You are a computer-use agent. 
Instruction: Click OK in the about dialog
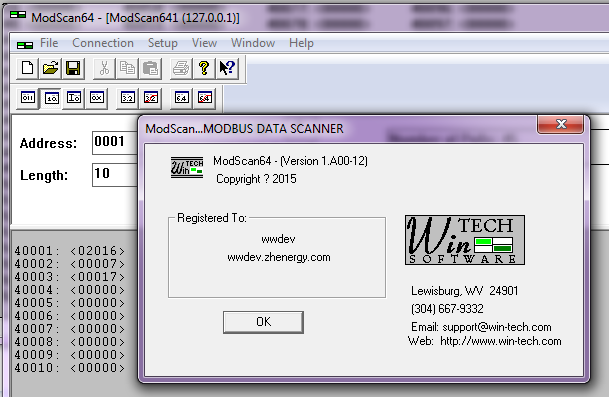(x=263, y=322)
